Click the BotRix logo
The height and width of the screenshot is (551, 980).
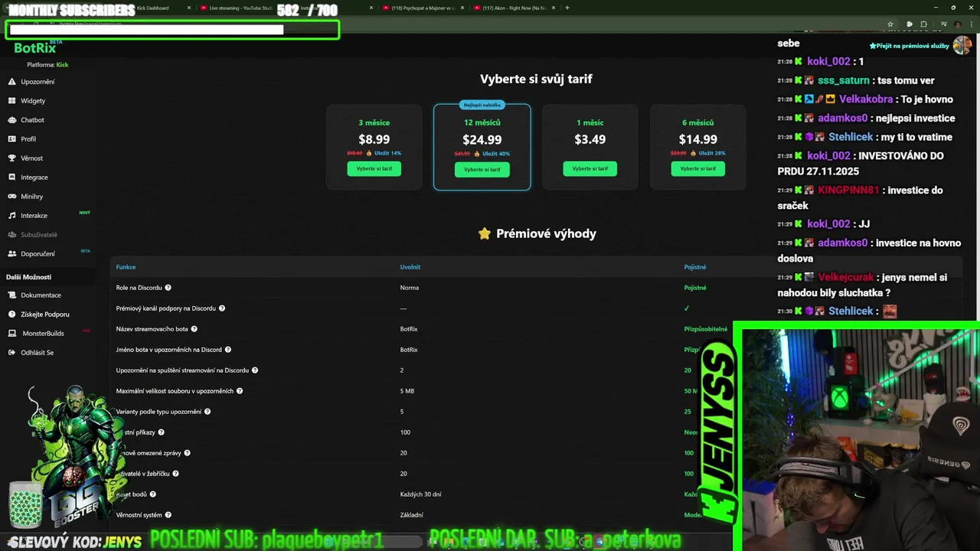(34, 47)
